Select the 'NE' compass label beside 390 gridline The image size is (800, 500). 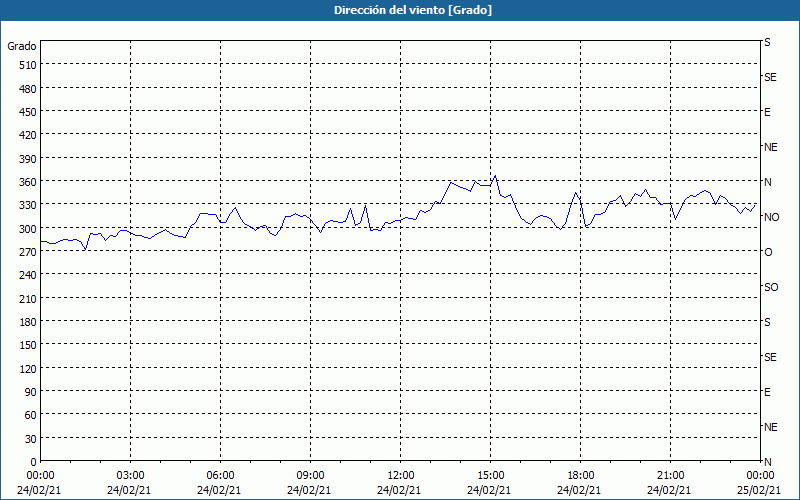tap(770, 147)
